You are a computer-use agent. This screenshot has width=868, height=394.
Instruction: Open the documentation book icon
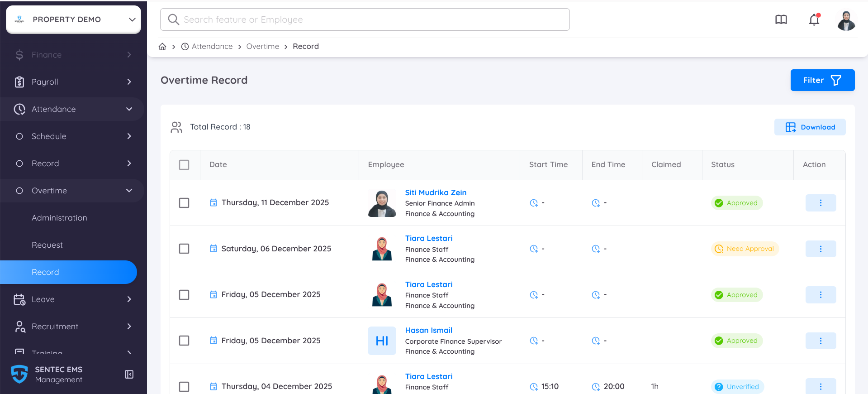(x=781, y=20)
